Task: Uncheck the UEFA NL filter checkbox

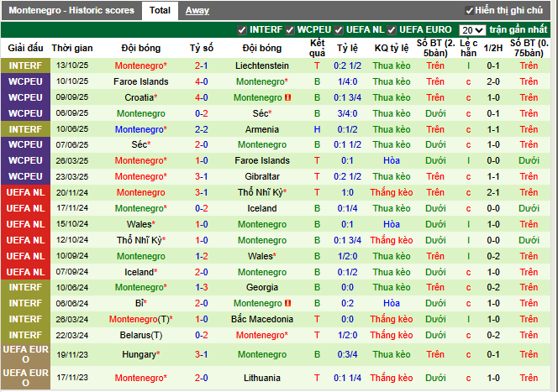Action: [339, 30]
